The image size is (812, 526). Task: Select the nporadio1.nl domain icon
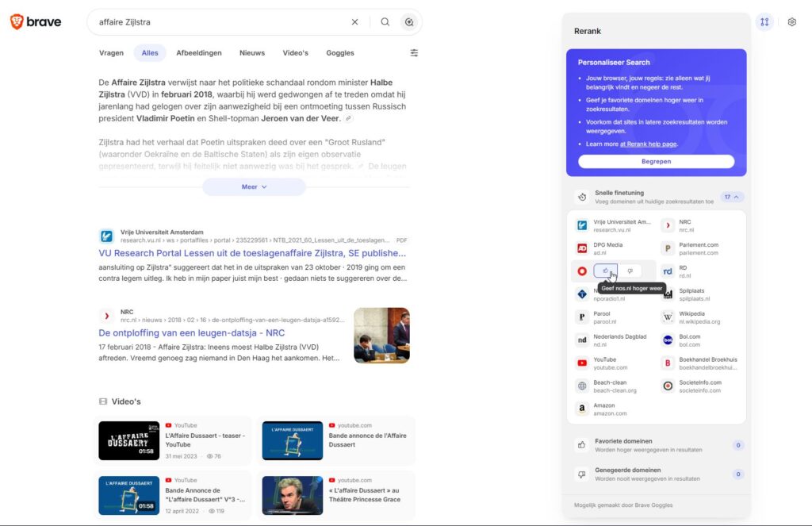[582, 294]
